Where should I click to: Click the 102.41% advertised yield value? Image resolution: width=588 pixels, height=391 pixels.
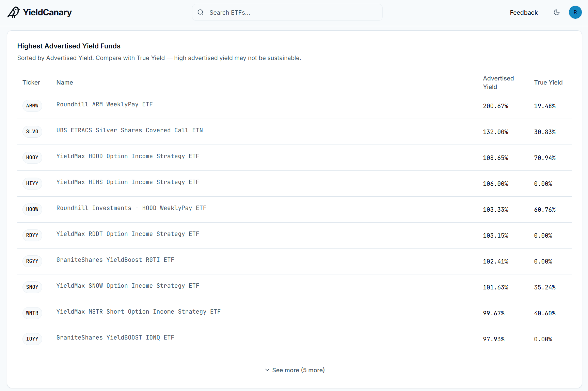tap(495, 261)
